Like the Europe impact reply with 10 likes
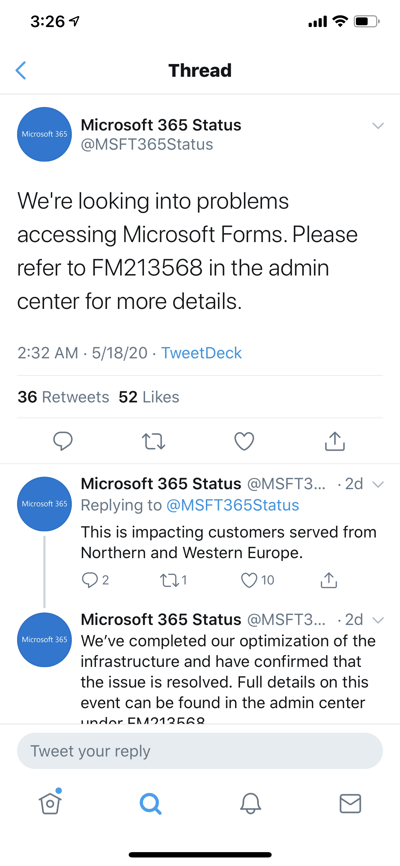Image resolution: width=400 pixels, height=866 pixels. click(258, 580)
